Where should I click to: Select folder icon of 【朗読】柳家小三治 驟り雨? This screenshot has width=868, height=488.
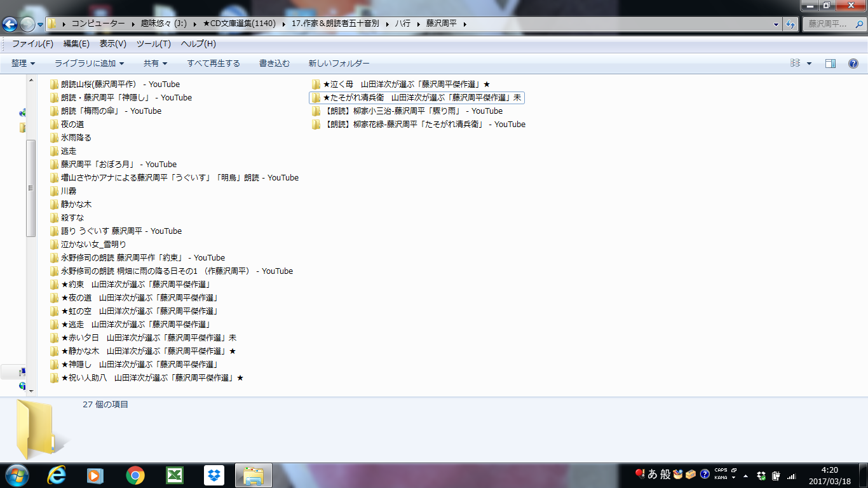pos(316,111)
